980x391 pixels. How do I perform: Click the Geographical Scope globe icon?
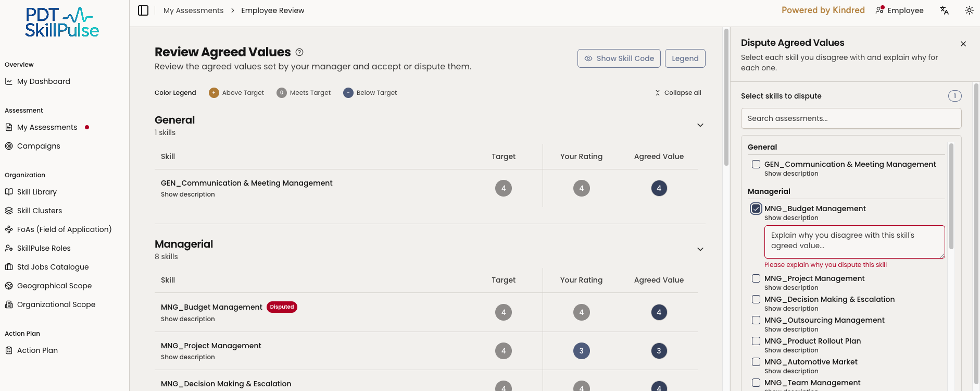tap(9, 286)
